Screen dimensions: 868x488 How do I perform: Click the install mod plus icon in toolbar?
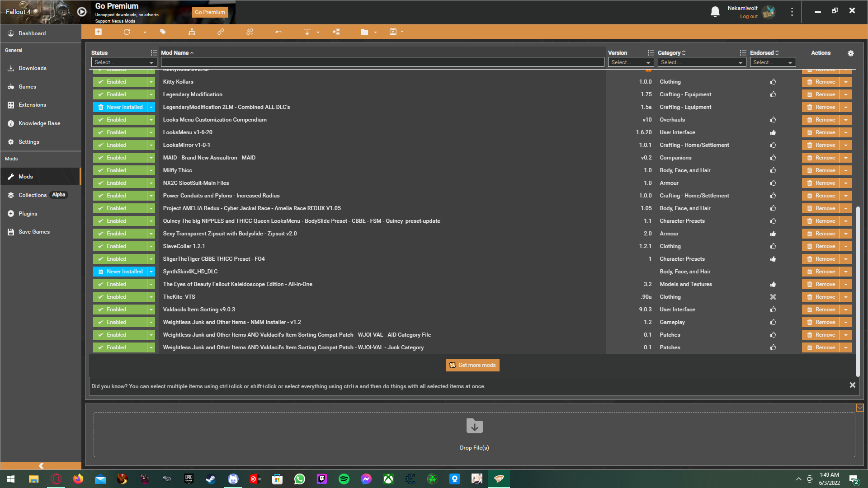[x=98, y=32]
